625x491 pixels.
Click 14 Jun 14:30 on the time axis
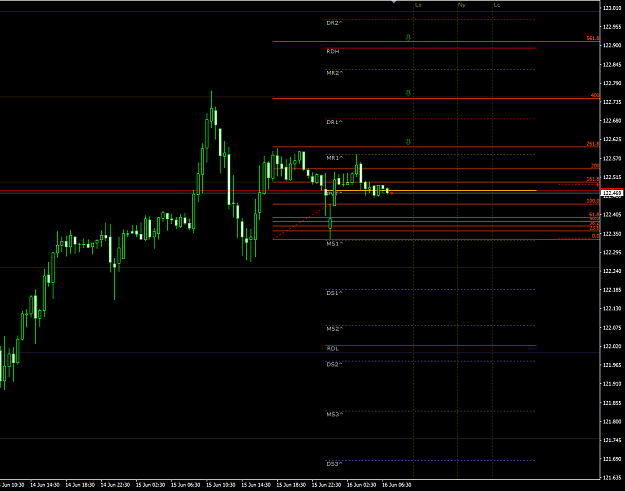coord(45,485)
